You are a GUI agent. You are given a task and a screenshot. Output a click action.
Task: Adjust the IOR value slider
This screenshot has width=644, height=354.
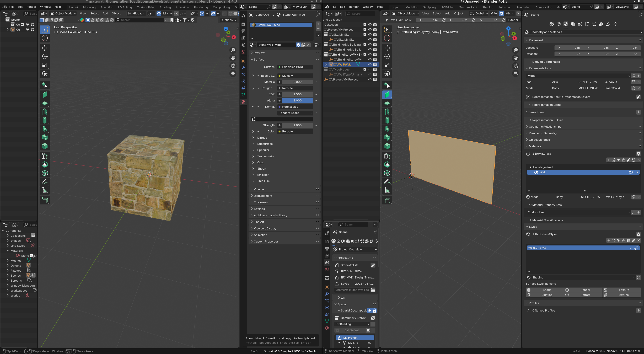tap(298, 94)
